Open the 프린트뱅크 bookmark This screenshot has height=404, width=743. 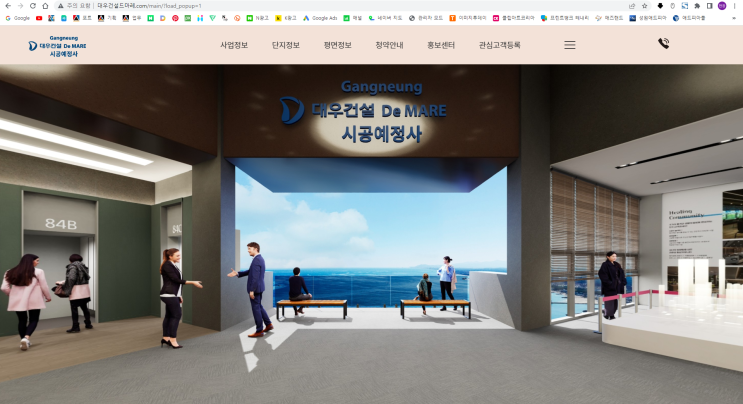(x=564, y=18)
